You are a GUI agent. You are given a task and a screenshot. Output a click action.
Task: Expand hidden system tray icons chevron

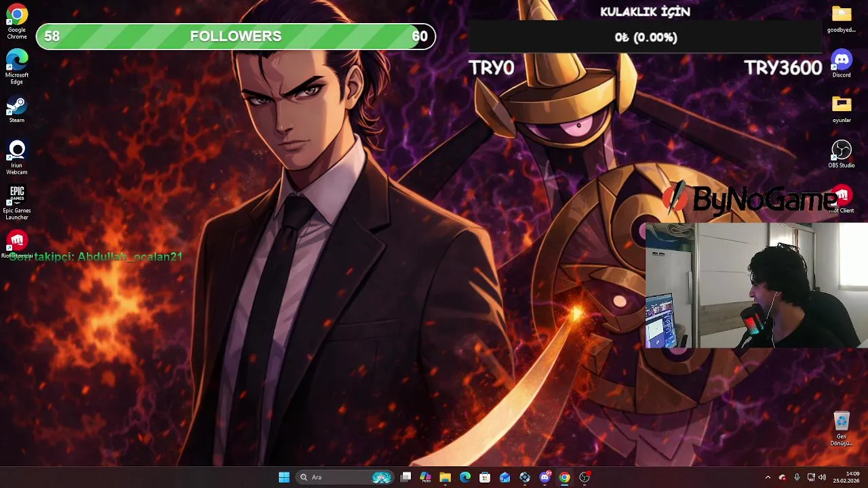pyautogui.click(x=768, y=477)
